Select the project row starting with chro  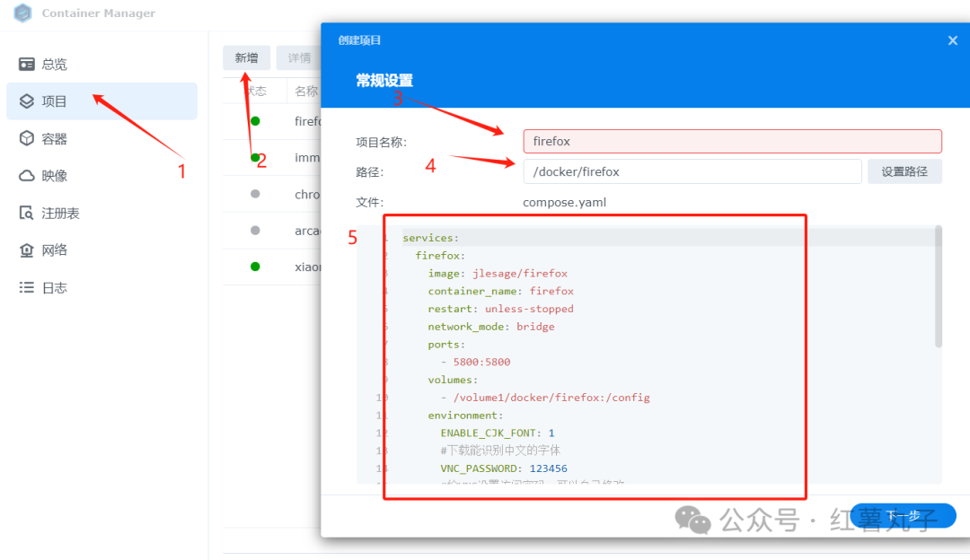pyautogui.click(x=272, y=194)
